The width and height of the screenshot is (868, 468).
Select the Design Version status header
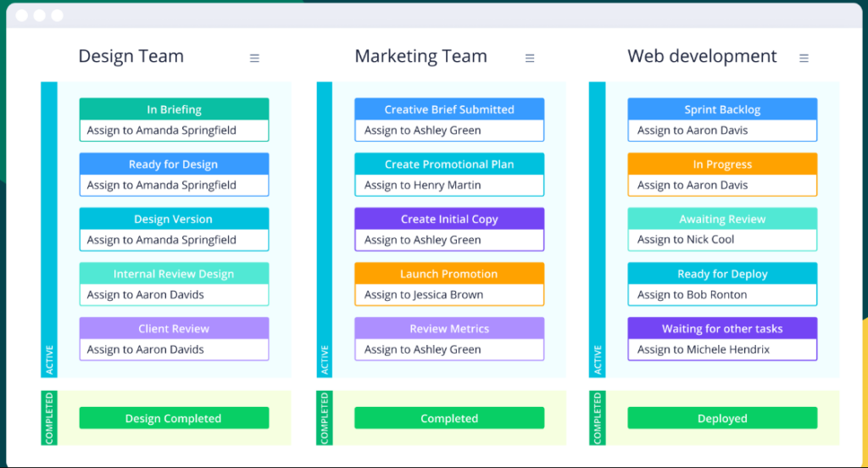(174, 219)
